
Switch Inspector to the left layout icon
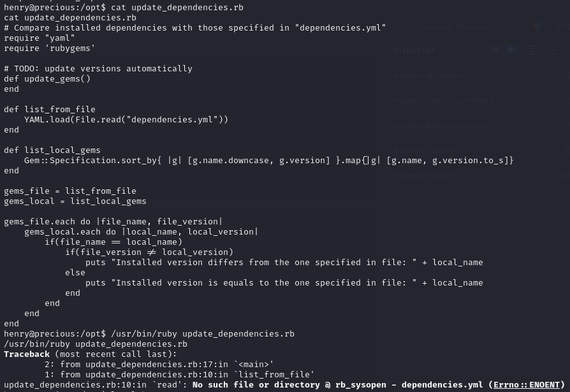[496, 50]
